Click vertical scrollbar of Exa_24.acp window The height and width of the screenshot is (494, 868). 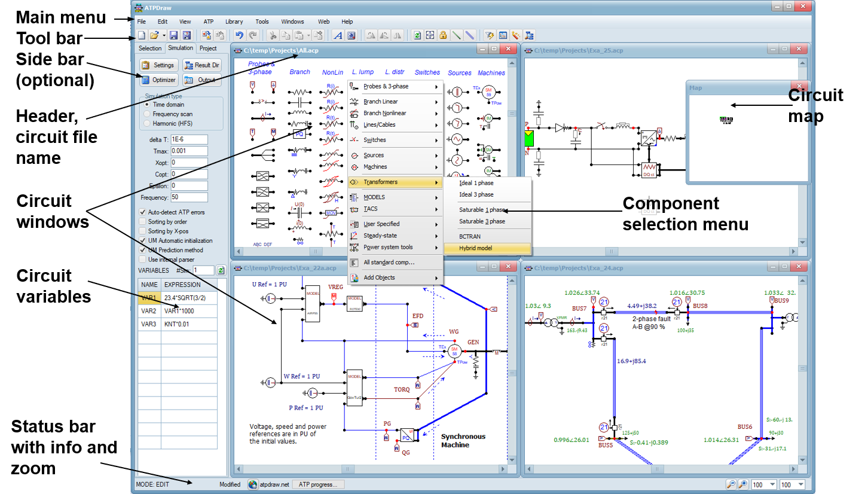tap(803, 368)
